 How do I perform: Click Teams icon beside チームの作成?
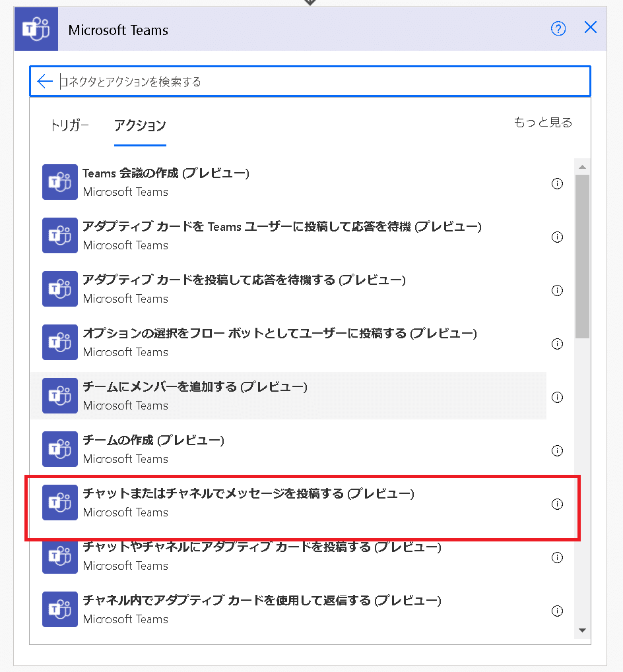tap(60, 448)
